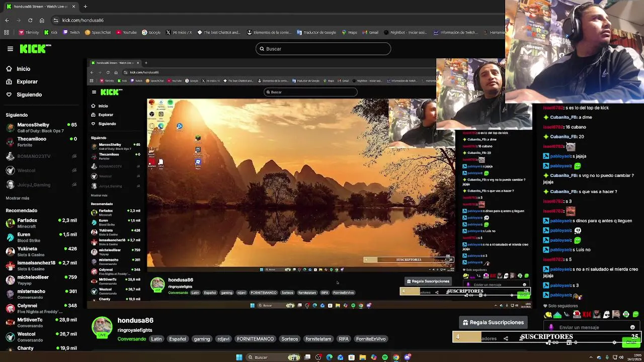The height and width of the screenshot is (362, 644).
Task: Open recommended channel MrStivenTc
Action: [41, 322]
